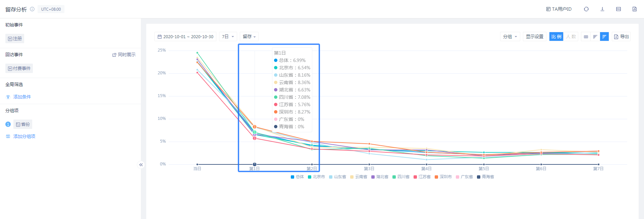Viewport: 644px width, 219px height.
Task: Open the 留存 metric dropdown
Action: coord(249,36)
